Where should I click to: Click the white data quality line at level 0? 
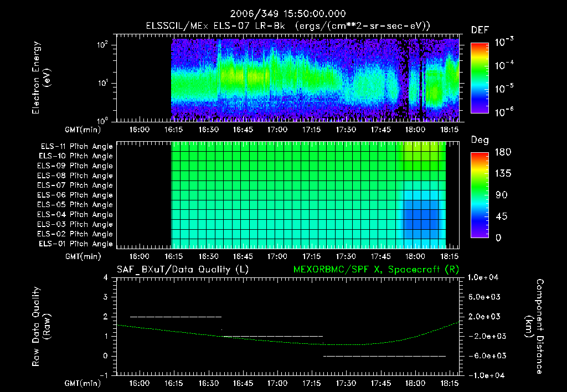[x=384, y=356]
